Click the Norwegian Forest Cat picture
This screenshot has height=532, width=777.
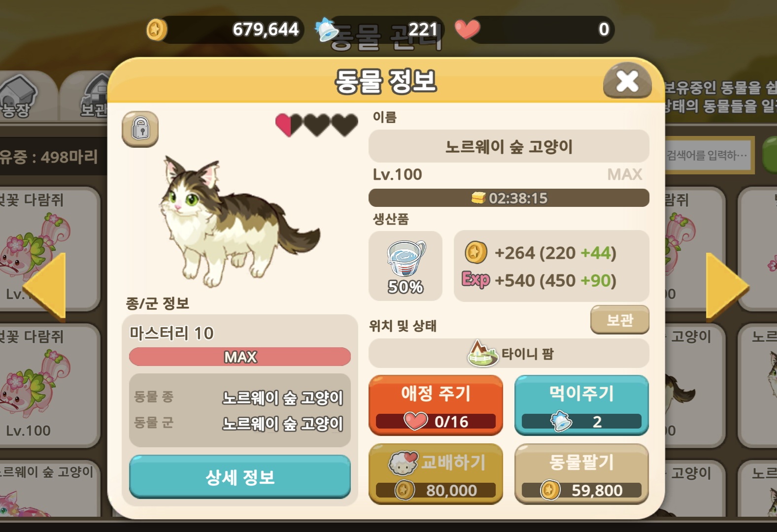click(239, 222)
